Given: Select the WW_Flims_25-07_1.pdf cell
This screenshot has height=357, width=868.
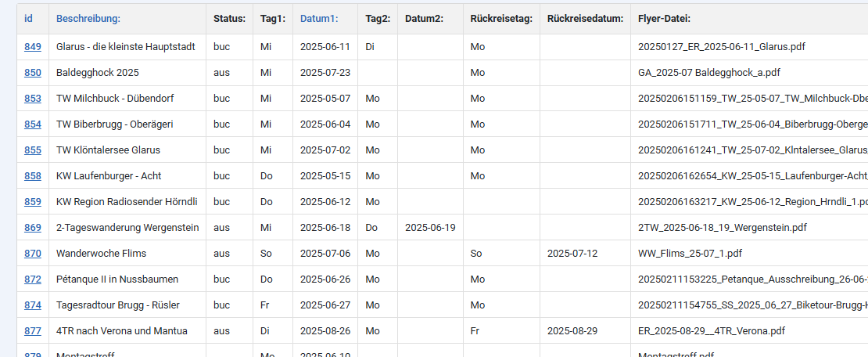Looking at the screenshot, I should point(690,254).
